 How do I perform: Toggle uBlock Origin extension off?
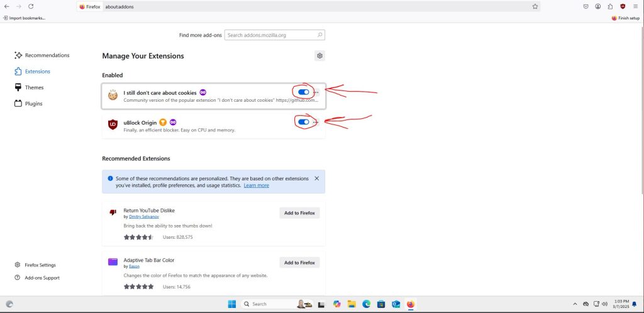click(x=304, y=122)
